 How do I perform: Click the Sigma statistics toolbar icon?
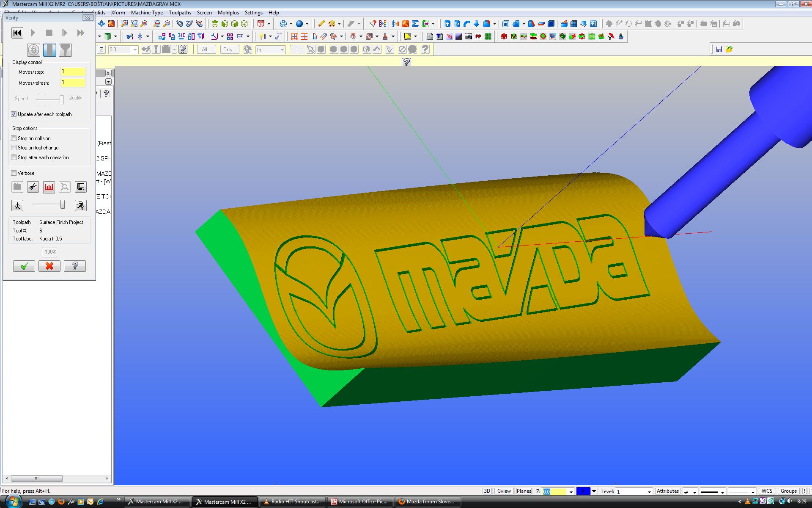415,24
